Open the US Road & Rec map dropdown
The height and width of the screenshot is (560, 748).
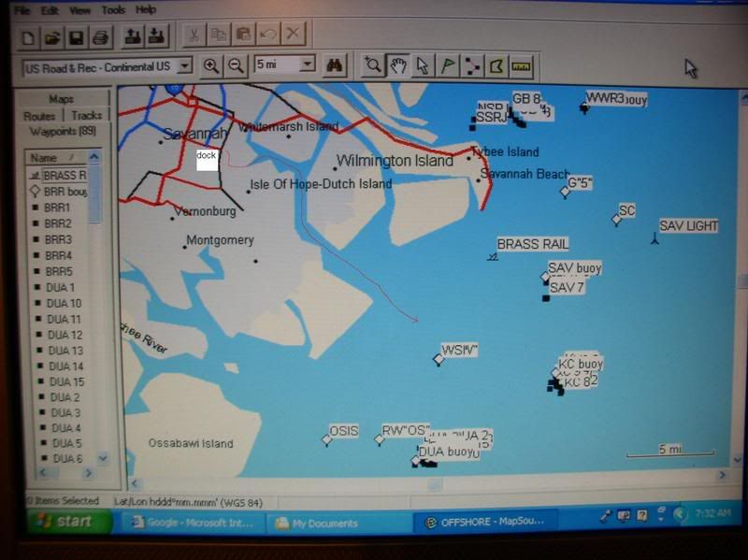click(x=184, y=66)
